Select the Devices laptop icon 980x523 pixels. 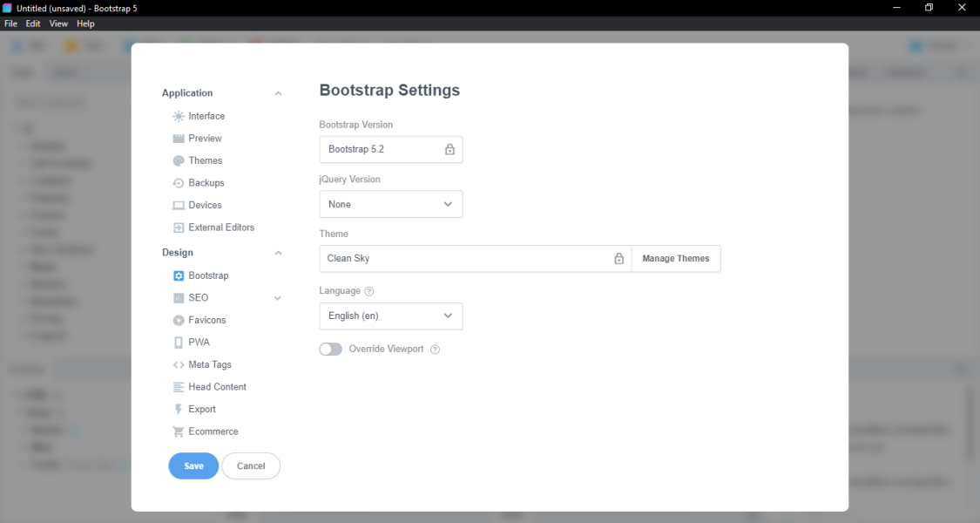178,205
